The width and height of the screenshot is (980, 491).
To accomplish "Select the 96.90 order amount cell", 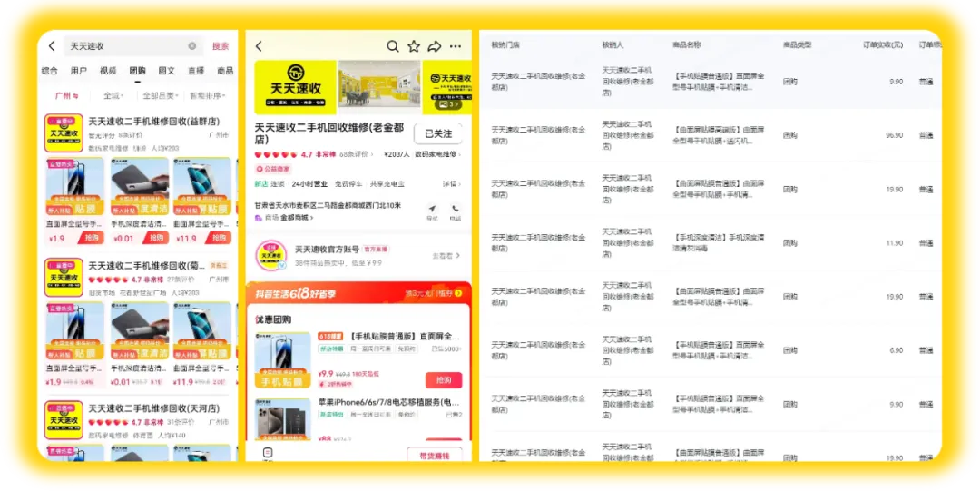I will 895,135.
